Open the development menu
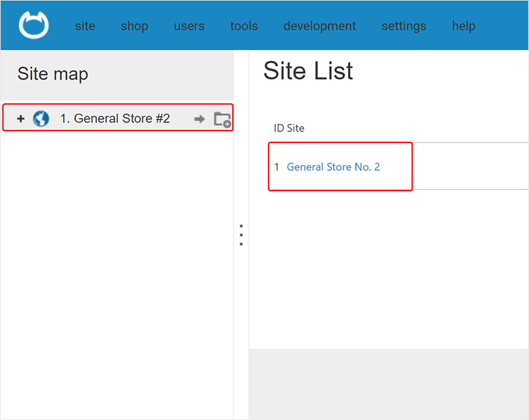This screenshot has height=420, width=529. [319, 26]
